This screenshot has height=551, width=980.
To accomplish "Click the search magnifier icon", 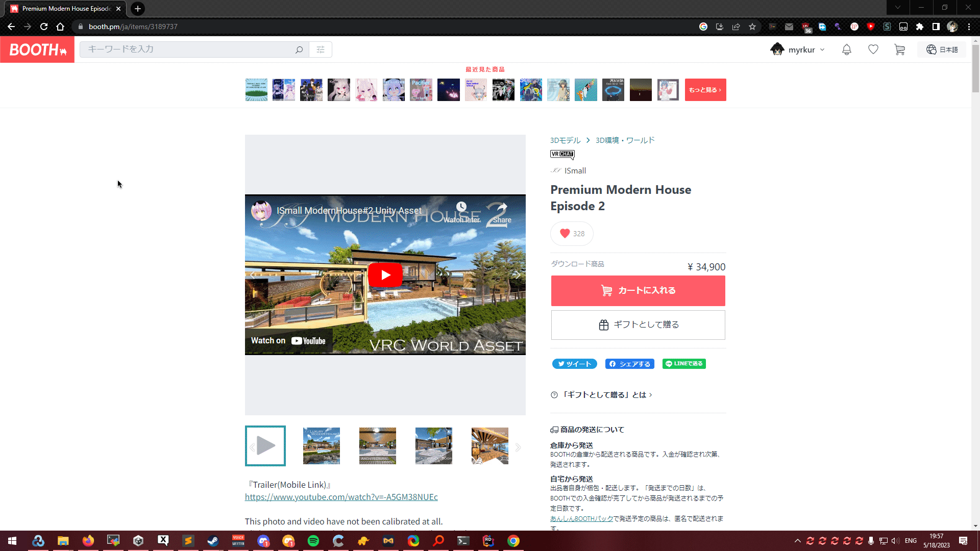I will tap(299, 49).
